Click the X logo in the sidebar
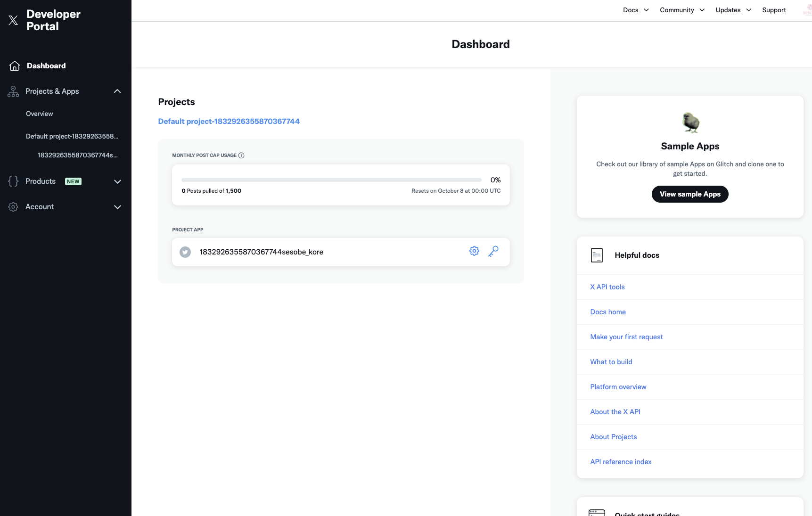The height and width of the screenshot is (516, 812). click(13, 20)
